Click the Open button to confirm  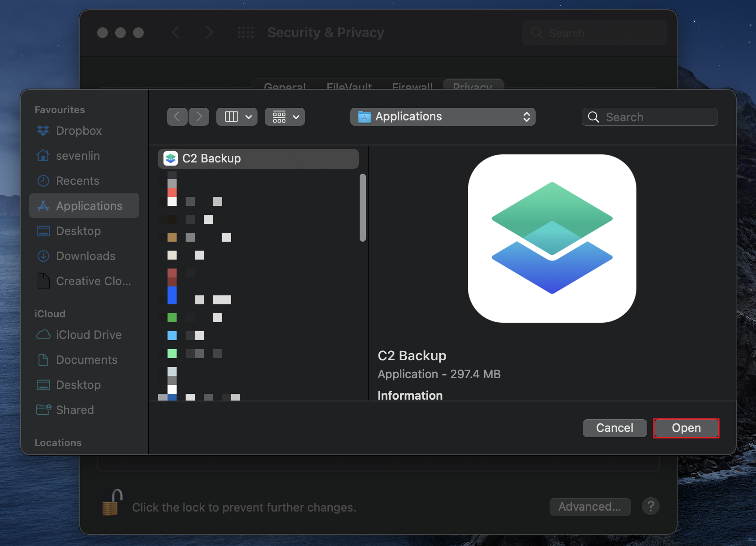(686, 428)
